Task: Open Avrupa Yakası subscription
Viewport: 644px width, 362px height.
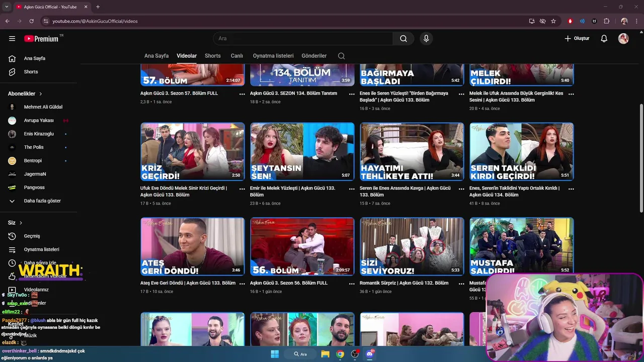Action: click(38, 121)
